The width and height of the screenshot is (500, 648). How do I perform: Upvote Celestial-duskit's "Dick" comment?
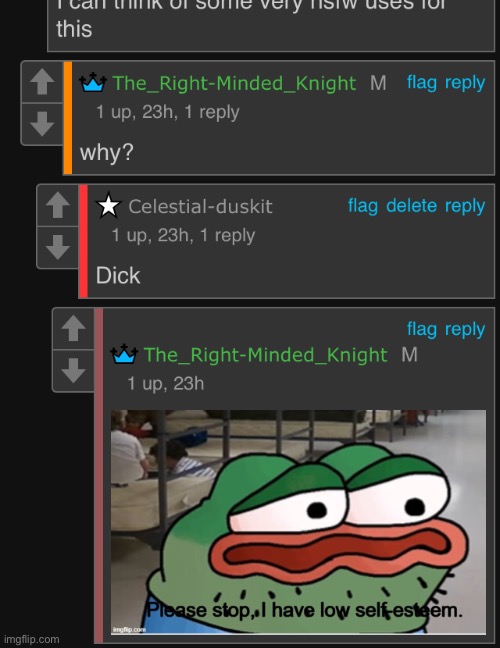tap(58, 205)
